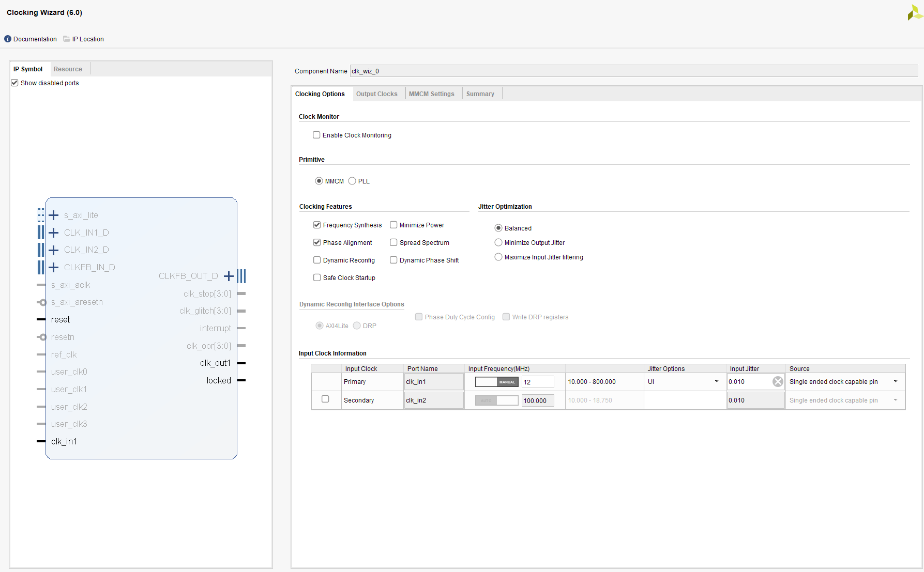This screenshot has width=924, height=572.
Task: Uncheck Show disabled ports
Action: click(15, 83)
